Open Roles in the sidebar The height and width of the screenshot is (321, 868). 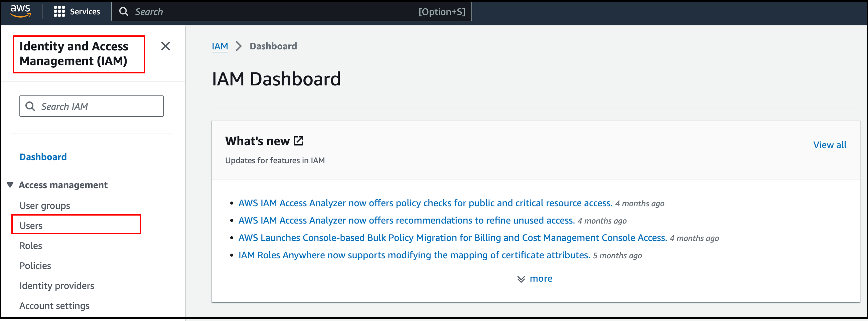coord(31,246)
